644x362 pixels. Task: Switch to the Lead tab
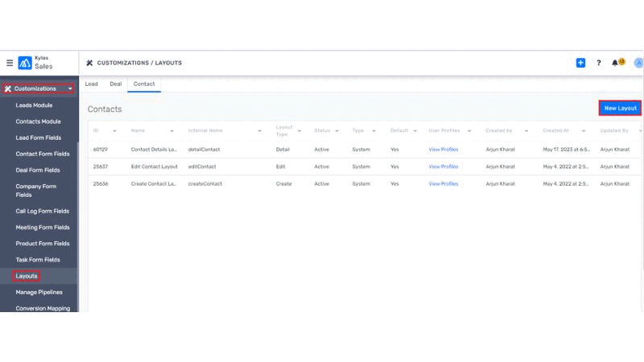tap(91, 84)
